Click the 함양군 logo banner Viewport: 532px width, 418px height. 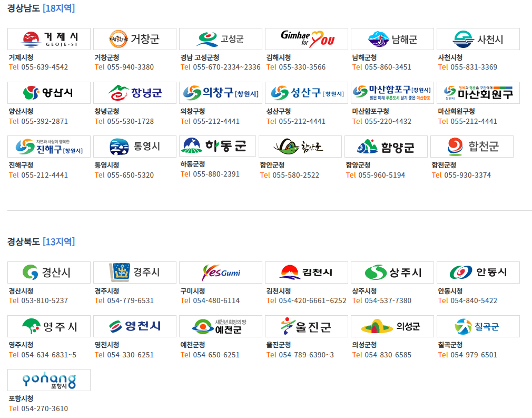point(386,147)
